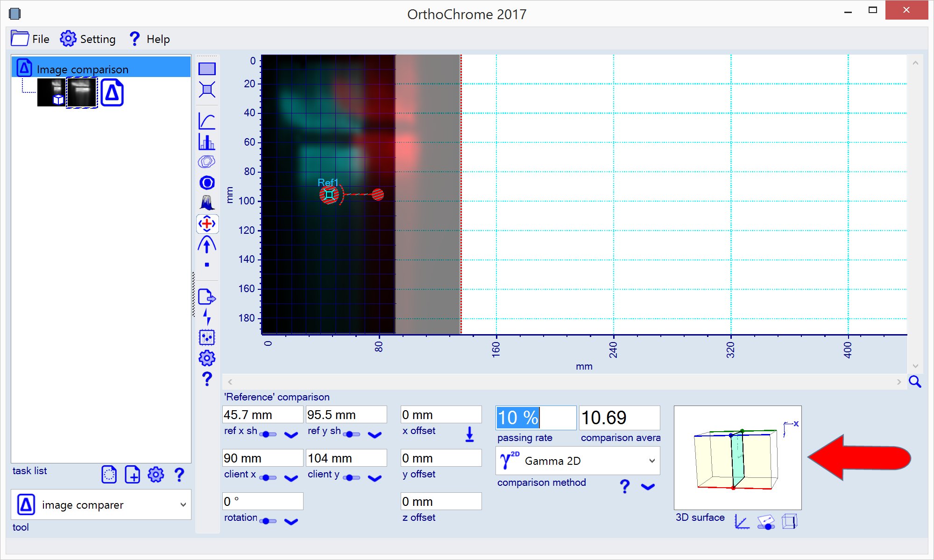Click the 3D cube view icon

click(x=789, y=521)
